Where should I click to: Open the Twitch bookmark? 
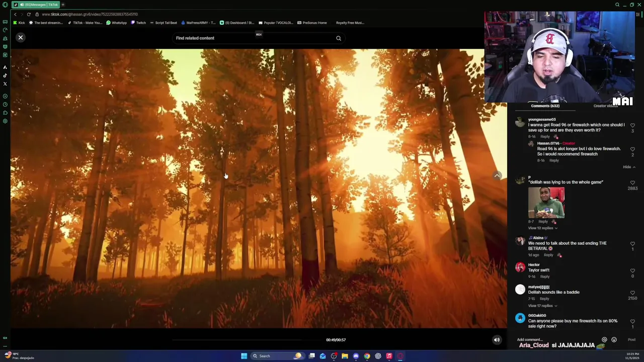[x=138, y=23]
